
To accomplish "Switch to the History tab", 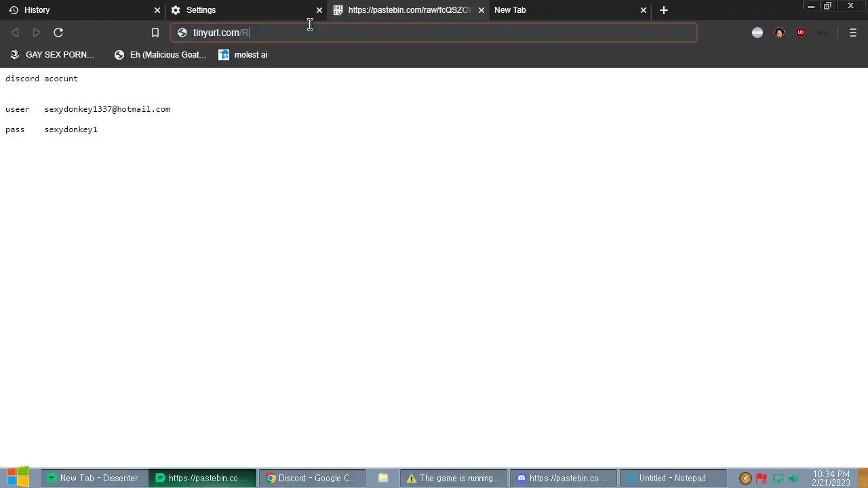I will click(x=83, y=10).
